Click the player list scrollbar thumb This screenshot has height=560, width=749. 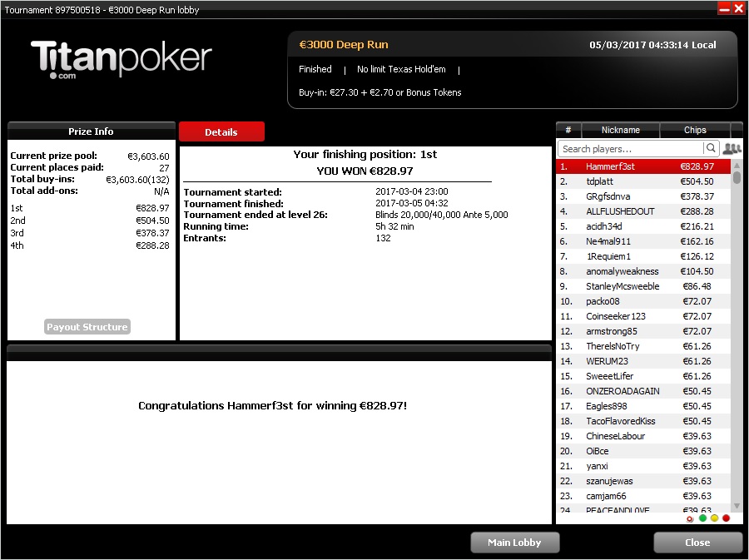click(737, 177)
